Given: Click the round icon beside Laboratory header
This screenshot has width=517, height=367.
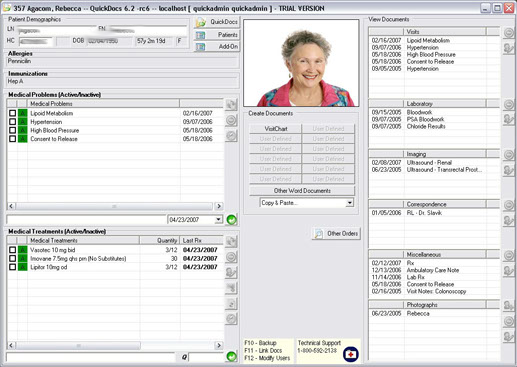Looking at the screenshot, I should click(x=509, y=105).
